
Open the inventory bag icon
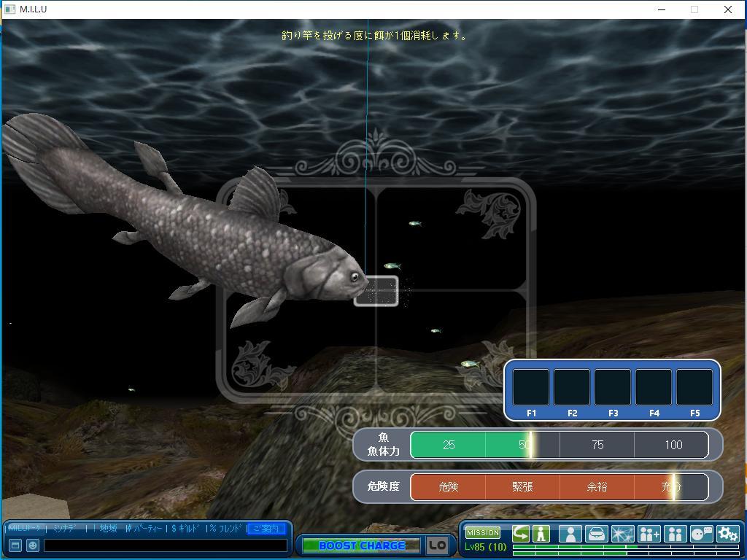point(596,534)
